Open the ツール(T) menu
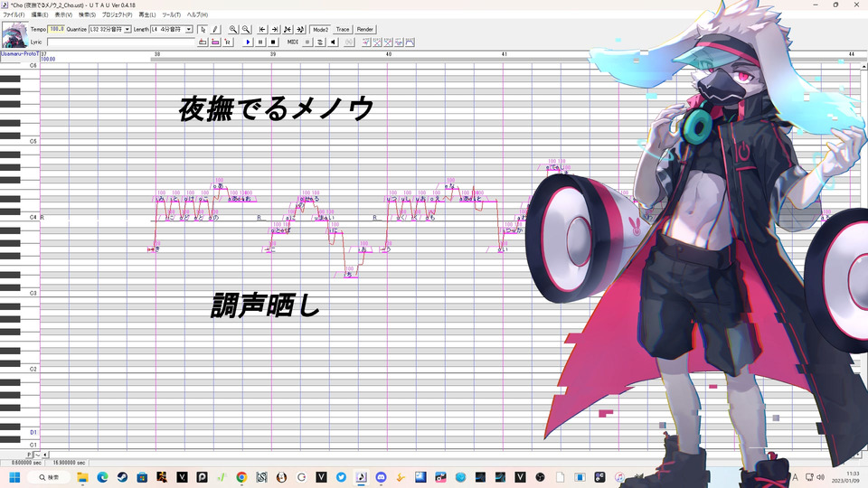The width and height of the screenshot is (868, 488). pyautogui.click(x=171, y=15)
